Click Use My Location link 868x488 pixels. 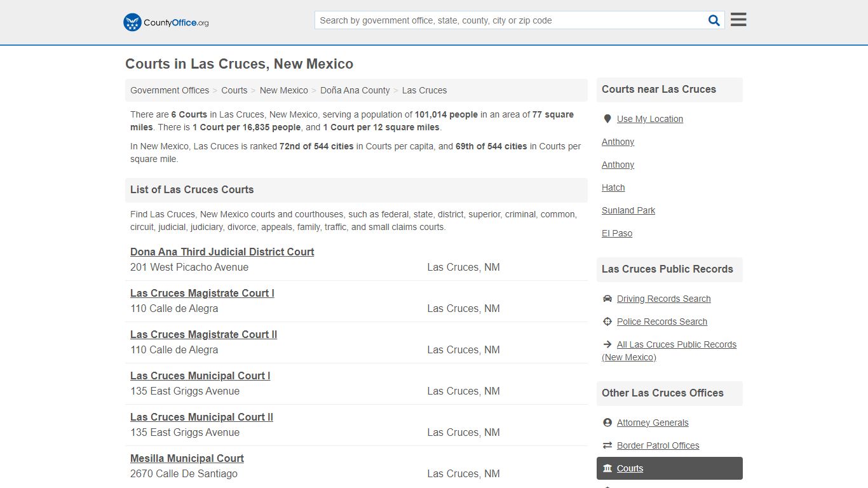click(650, 119)
